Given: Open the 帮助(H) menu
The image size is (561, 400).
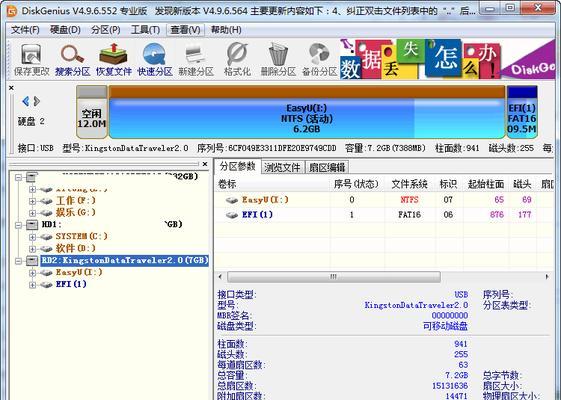Looking at the screenshot, I should tap(226, 30).
